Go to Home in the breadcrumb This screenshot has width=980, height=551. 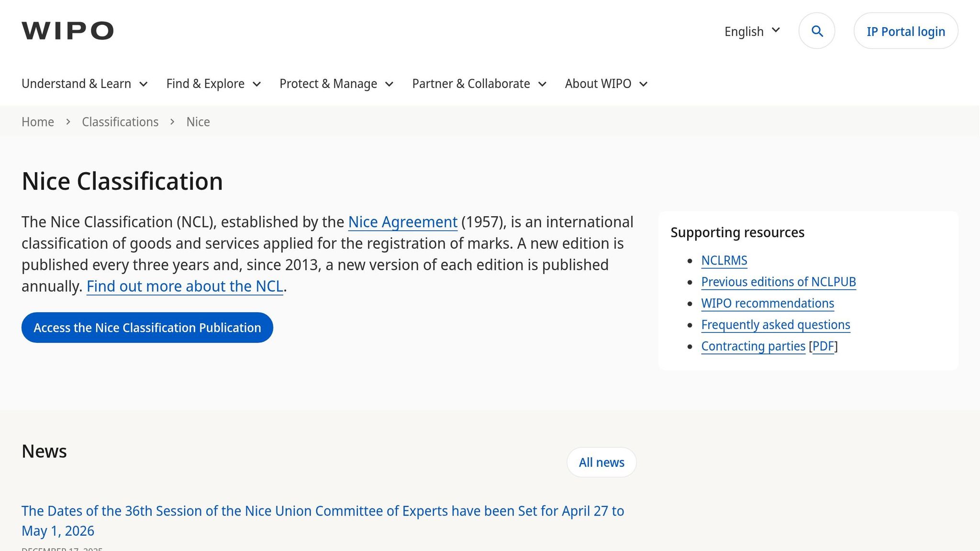tap(38, 122)
